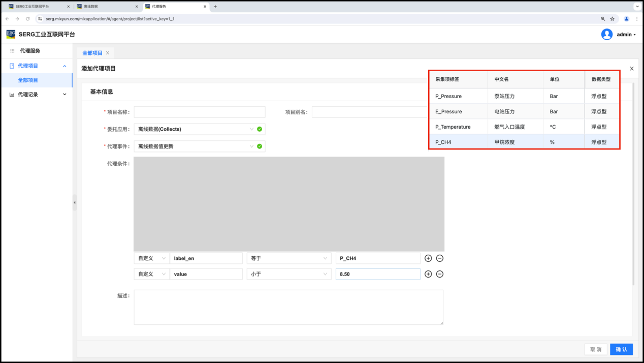
Task: Remove the value 8.50 condition row
Action: [x=440, y=274]
